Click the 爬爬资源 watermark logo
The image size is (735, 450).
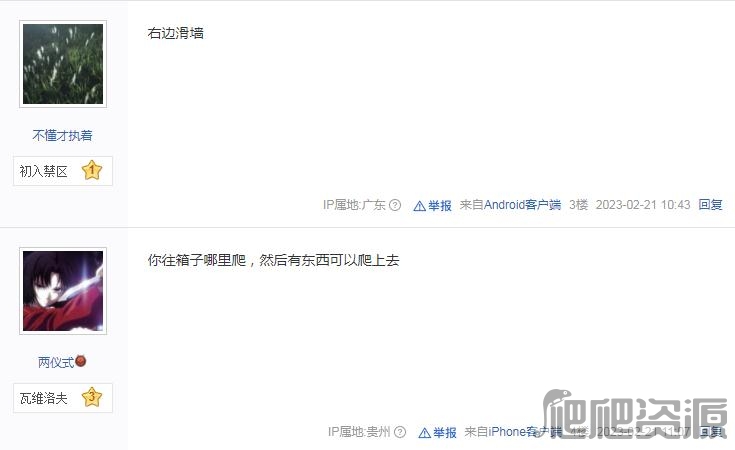click(635, 415)
